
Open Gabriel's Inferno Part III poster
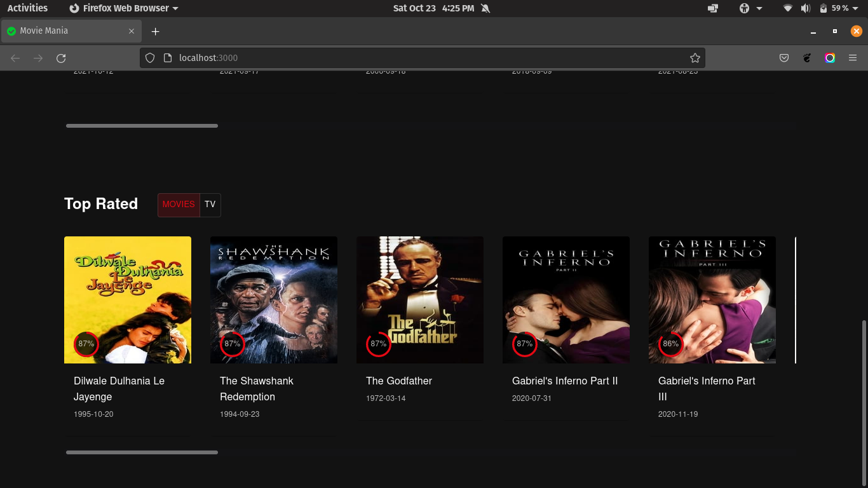pyautogui.click(x=712, y=300)
